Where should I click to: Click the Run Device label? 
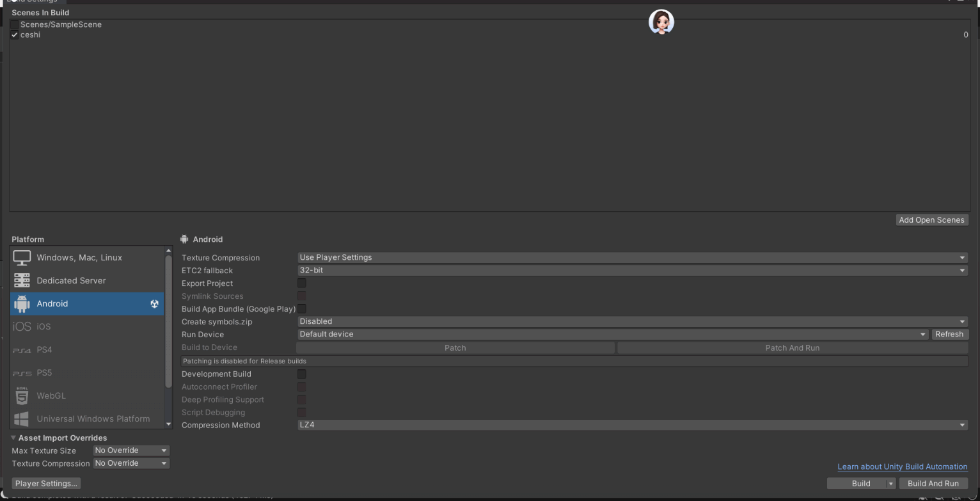(x=203, y=335)
